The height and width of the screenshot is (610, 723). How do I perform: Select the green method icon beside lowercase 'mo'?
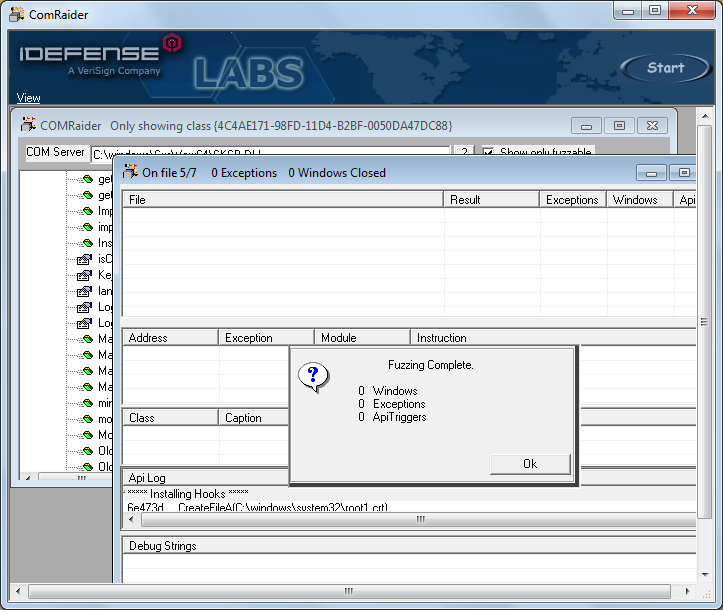pos(86,419)
